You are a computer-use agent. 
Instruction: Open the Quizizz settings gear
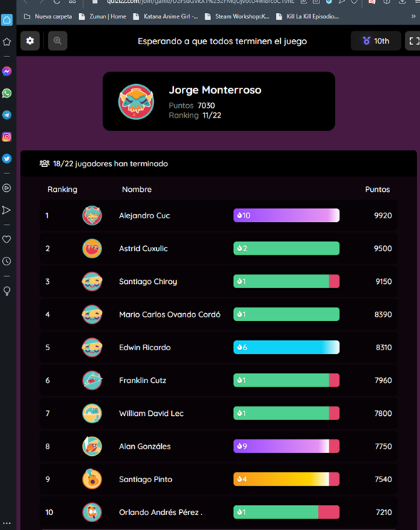pos(30,41)
